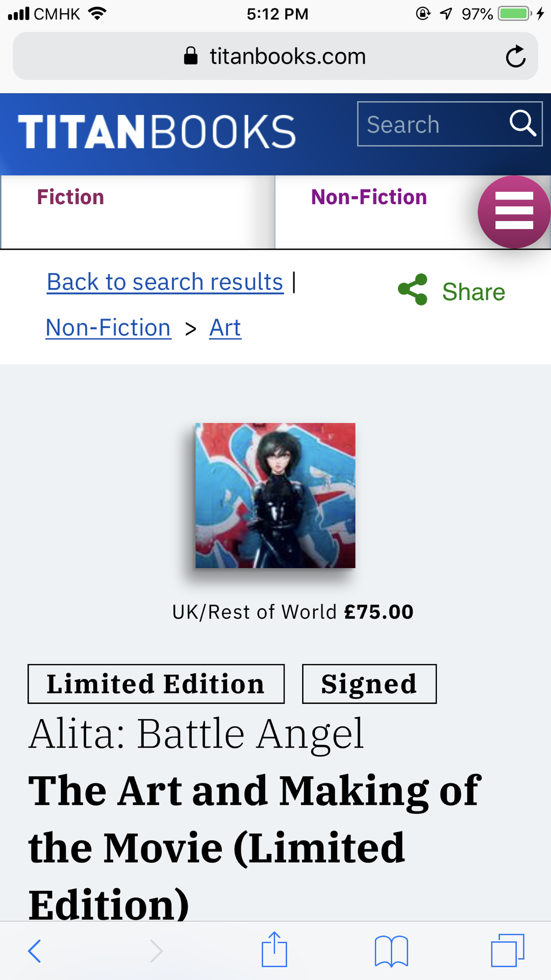Click the Signed tag
Image resolution: width=551 pixels, height=980 pixels.
369,684
